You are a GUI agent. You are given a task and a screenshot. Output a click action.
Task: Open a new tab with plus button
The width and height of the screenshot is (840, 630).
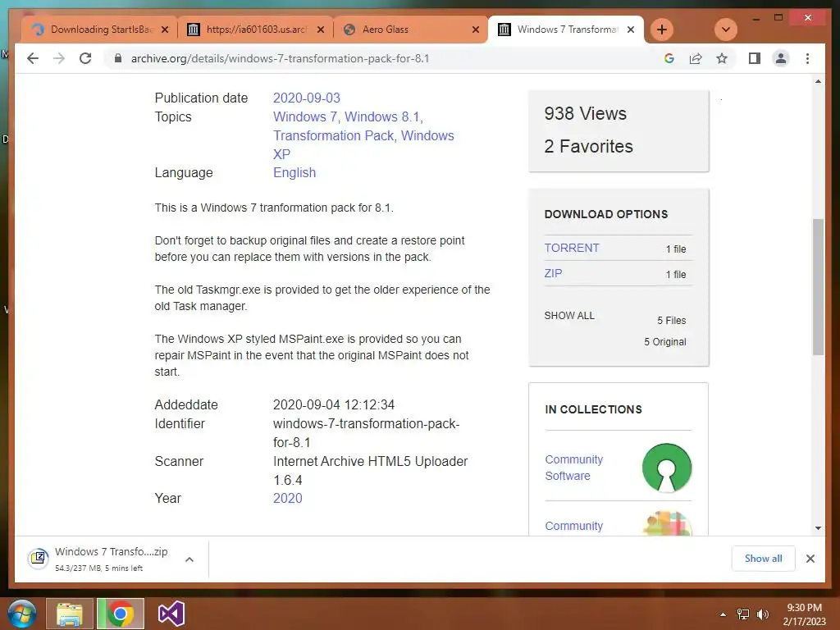[662, 30]
